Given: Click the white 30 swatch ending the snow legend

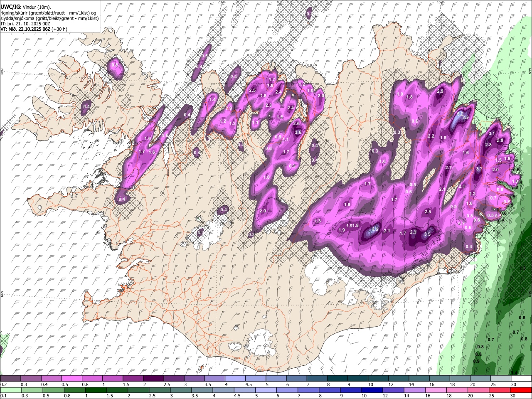Looking at the screenshot, I should 521,378.
